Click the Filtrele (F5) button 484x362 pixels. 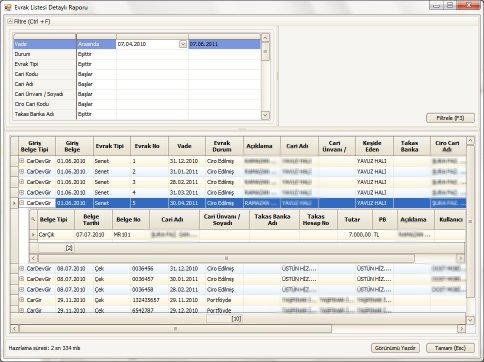pyautogui.click(x=450, y=118)
